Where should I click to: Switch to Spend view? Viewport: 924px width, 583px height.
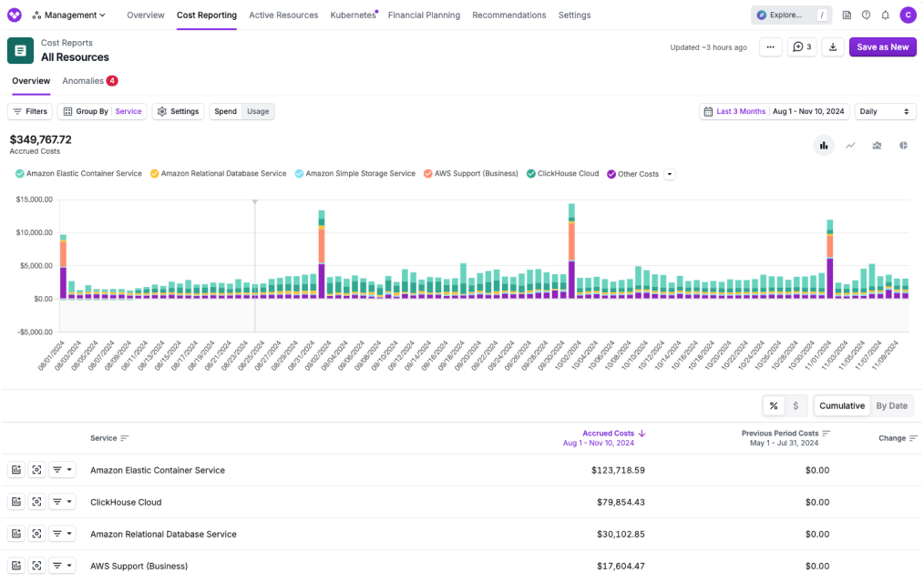(225, 111)
